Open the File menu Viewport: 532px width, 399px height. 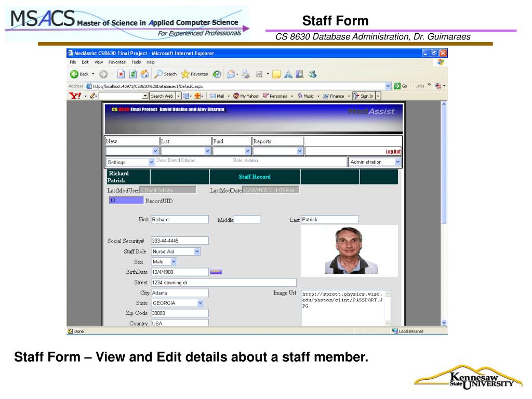73,62
